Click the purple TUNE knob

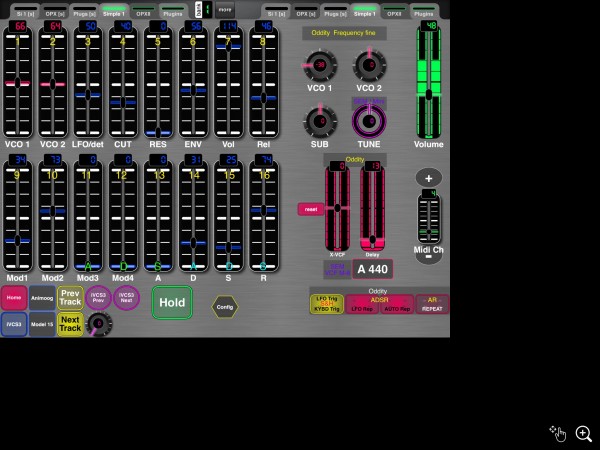point(369,121)
